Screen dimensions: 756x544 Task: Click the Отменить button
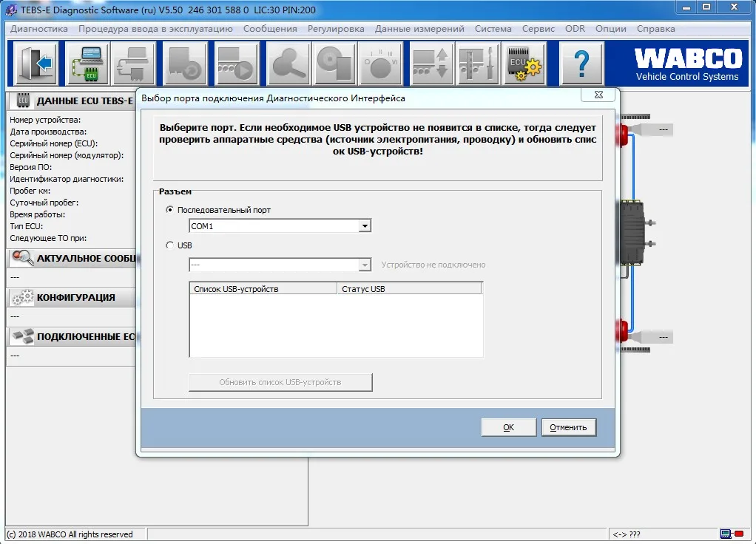pyautogui.click(x=568, y=427)
